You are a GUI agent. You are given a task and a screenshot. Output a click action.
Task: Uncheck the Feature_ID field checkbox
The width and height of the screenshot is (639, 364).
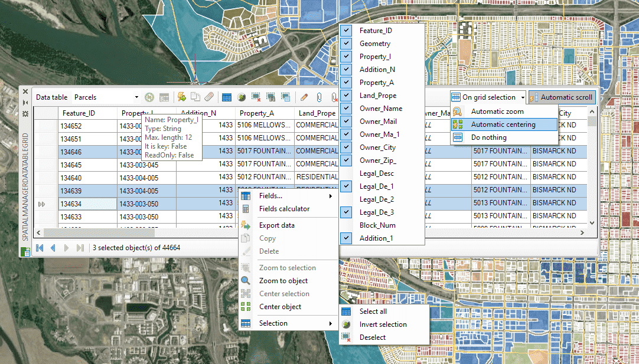(347, 31)
